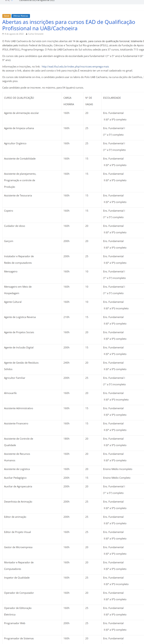Viewport: 144px width, 644px height.
Task: Click the CURSO DE QUALIFICAÇÃO table header
Action: [x=19, y=98]
